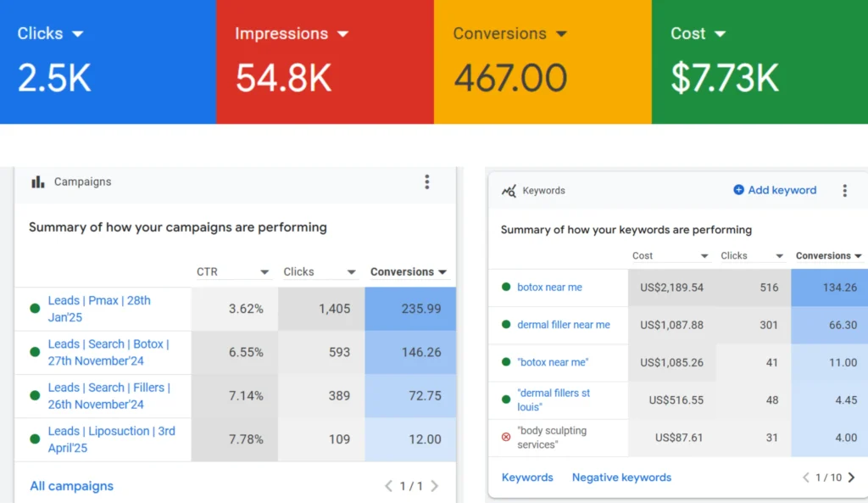Click green status dot for botox near me
Viewport: 868px width, 503px height.
tap(506, 288)
